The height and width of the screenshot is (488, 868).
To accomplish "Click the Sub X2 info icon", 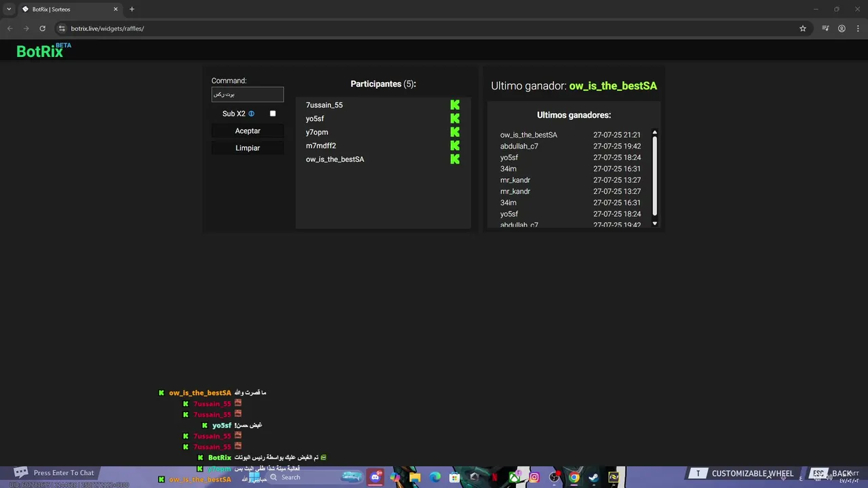I will (251, 114).
